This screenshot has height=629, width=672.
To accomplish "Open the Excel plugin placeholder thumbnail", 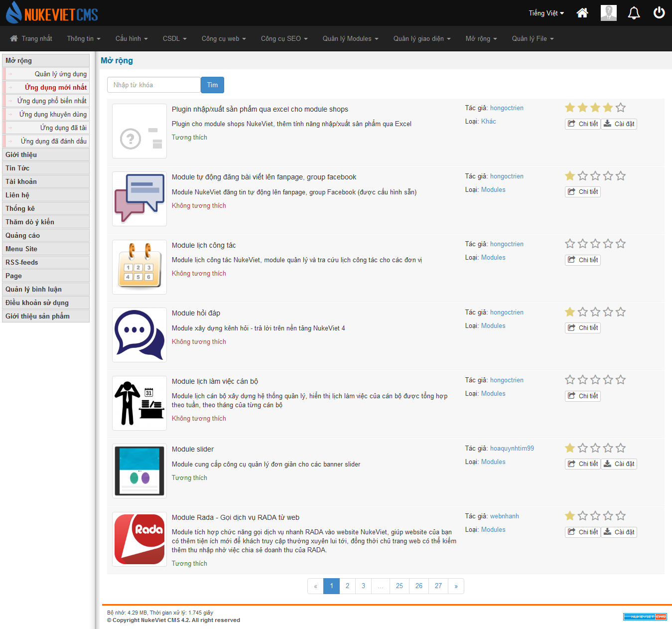I will [x=139, y=131].
